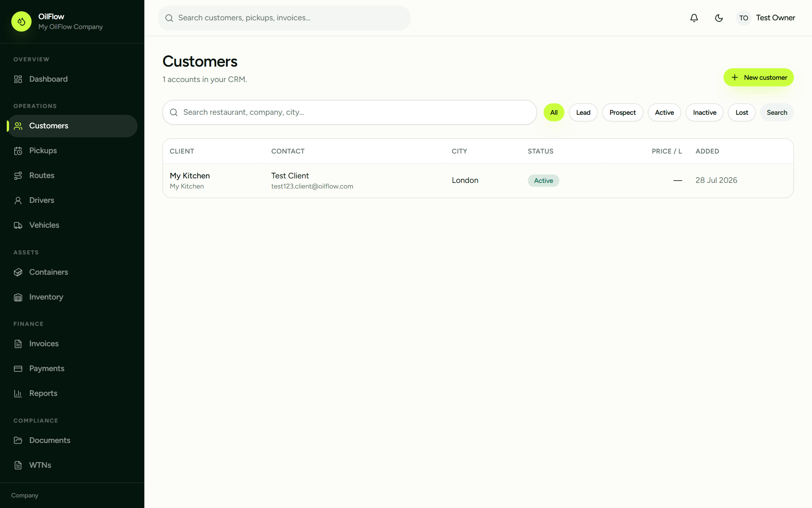Filter customers by Inactive
This screenshot has height=508, width=812.
[x=704, y=113]
